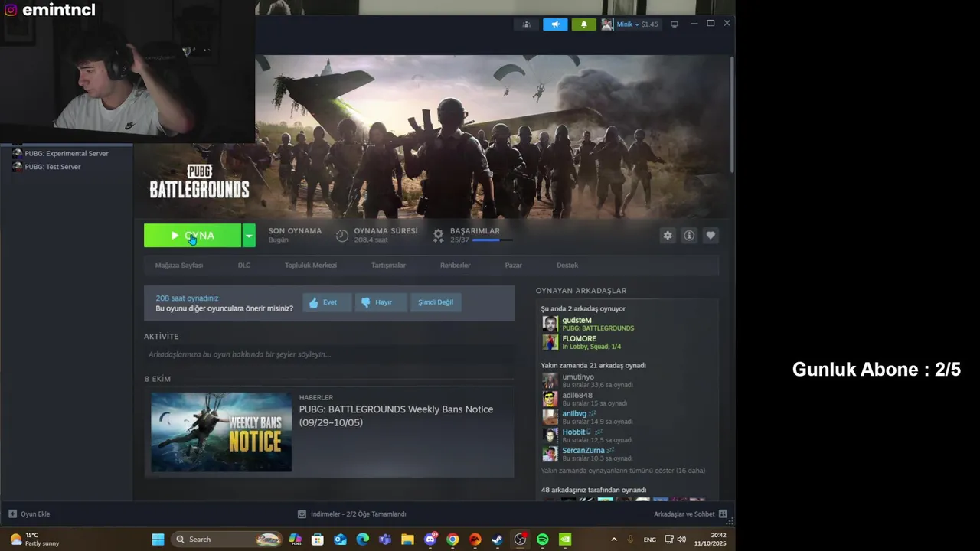
Task: Open Outlook from taskbar
Action: tap(340, 540)
